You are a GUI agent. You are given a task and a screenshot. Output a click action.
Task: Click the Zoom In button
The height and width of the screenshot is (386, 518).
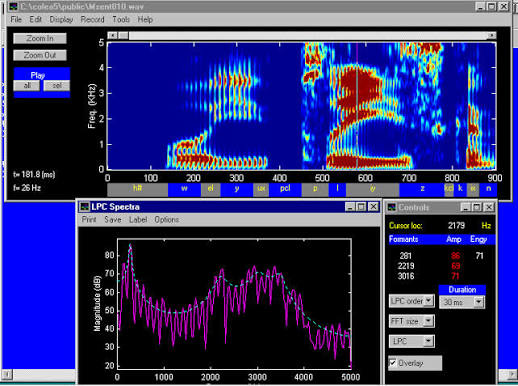40,38
